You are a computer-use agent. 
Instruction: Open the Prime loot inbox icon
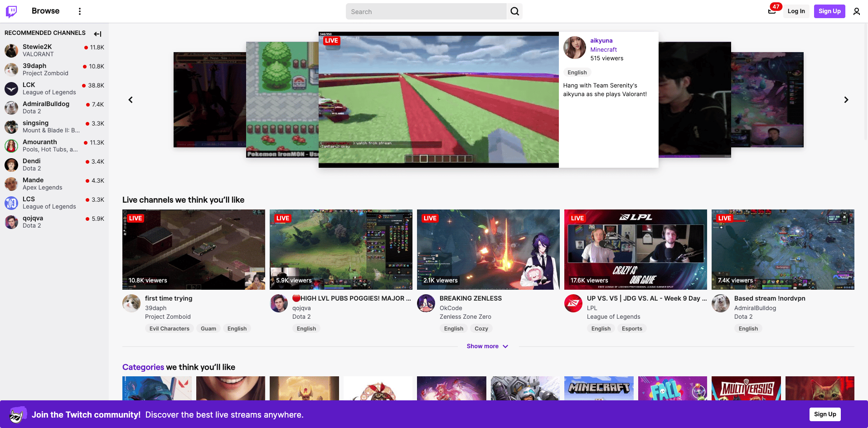pyautogui.click(x=771, y=11)
